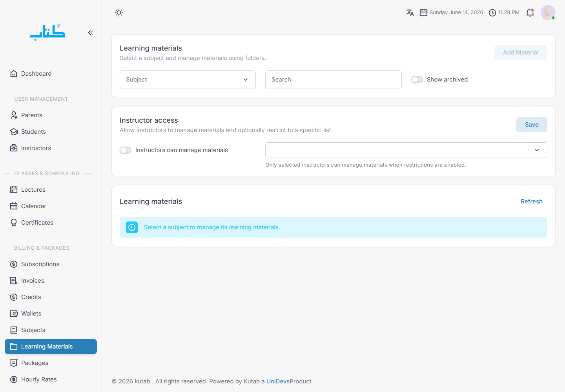Click the Packages icon
This screenshot has width=565, height=392.
(x=14, y=363)
